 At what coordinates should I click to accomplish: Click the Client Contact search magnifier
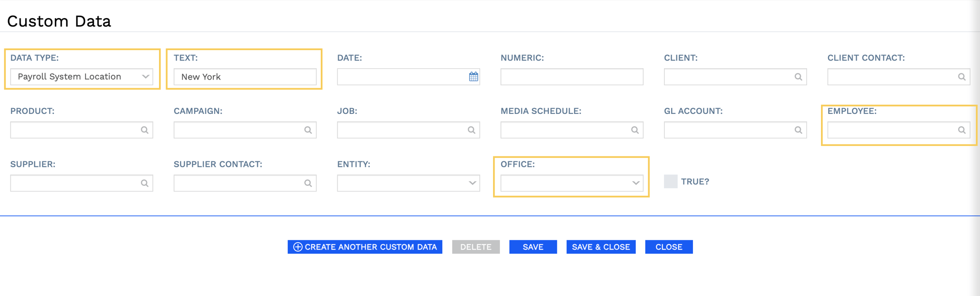pos(961,77)
